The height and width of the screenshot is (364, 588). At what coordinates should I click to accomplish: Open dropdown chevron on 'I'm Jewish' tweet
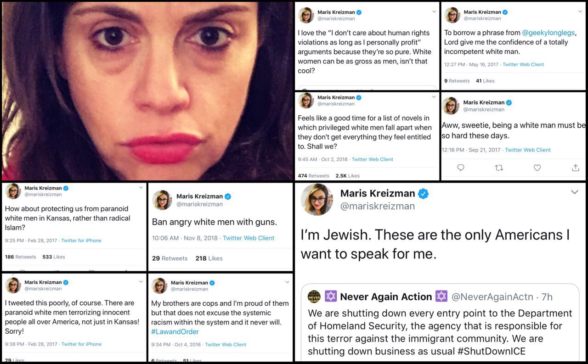[574, 192]
